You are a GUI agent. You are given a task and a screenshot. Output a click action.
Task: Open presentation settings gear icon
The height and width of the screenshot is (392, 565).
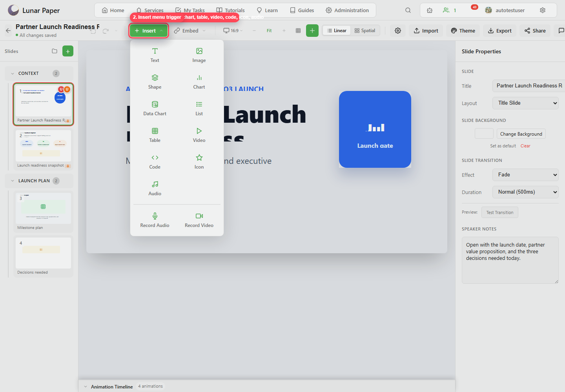[398, 31]
